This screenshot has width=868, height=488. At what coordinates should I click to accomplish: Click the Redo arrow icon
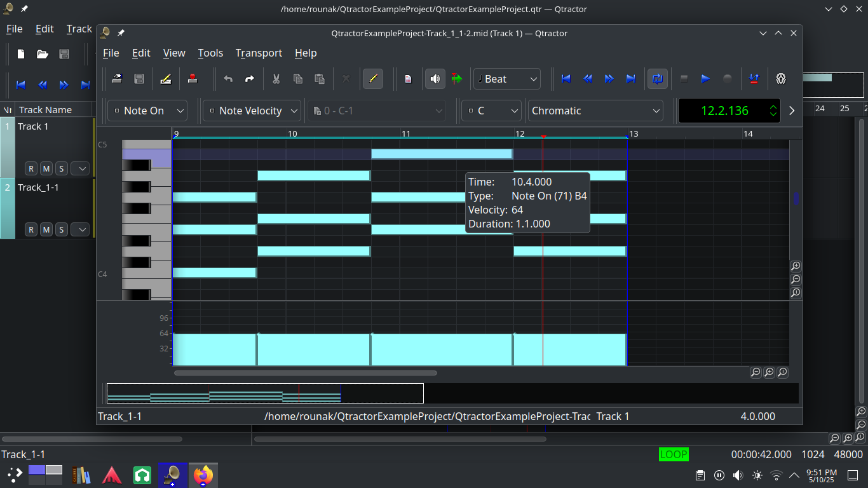(250, 79)
